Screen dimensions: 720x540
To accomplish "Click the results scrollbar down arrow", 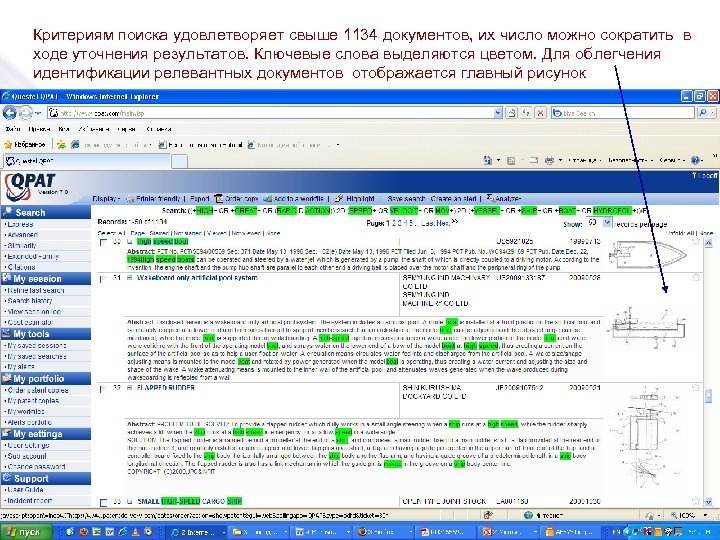I will tap(709, 502).
